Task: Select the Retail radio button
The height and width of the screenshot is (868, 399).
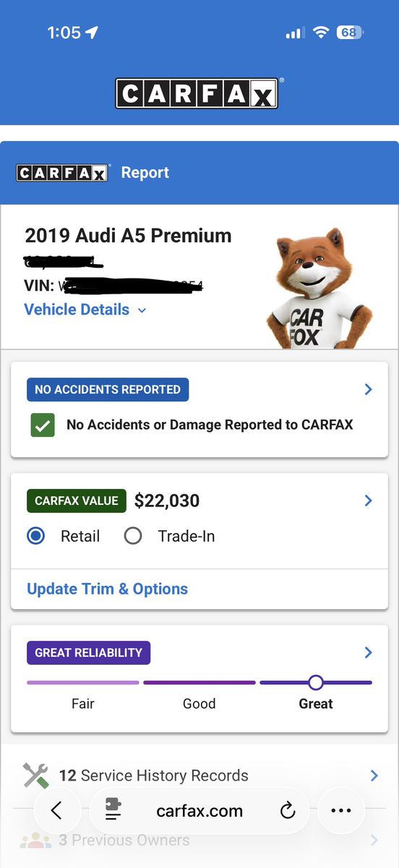Action: tap(35, 536)
